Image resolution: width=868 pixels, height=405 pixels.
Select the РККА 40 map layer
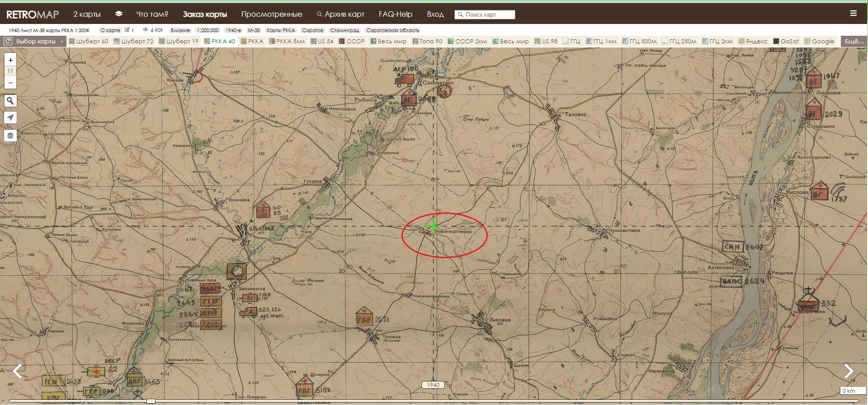(220, 41)
